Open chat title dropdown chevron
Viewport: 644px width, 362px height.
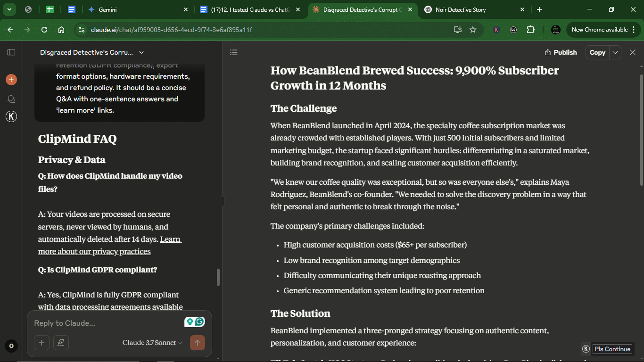click(141, 52)
